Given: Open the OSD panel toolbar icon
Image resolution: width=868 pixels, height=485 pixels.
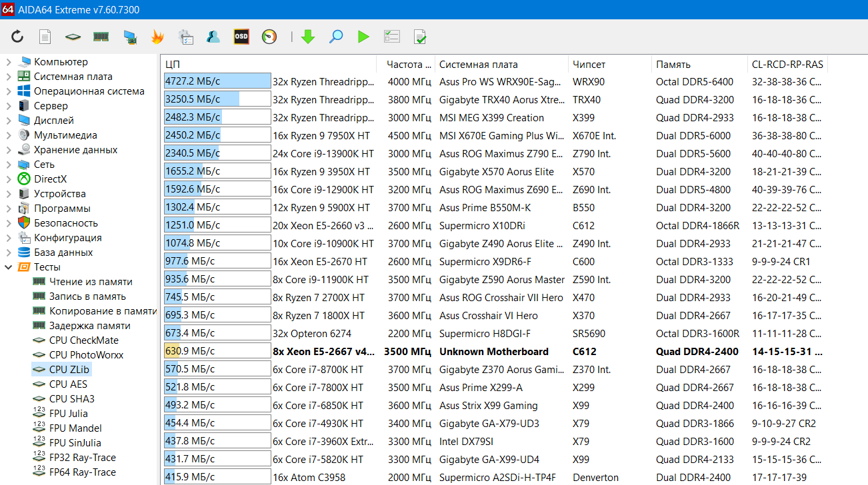Looking at the screenshot, I should pos(241,37).
